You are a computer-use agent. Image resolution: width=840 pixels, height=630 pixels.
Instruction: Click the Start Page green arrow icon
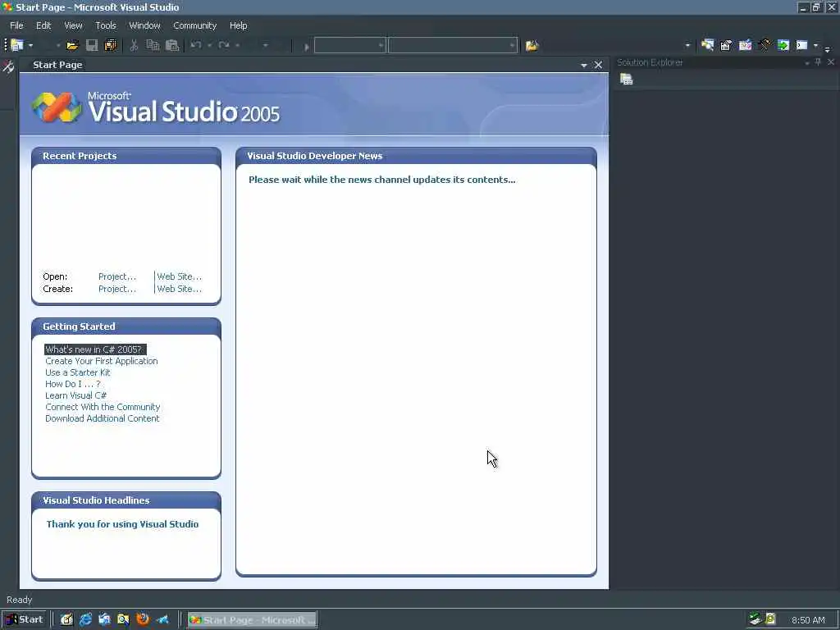783,46
